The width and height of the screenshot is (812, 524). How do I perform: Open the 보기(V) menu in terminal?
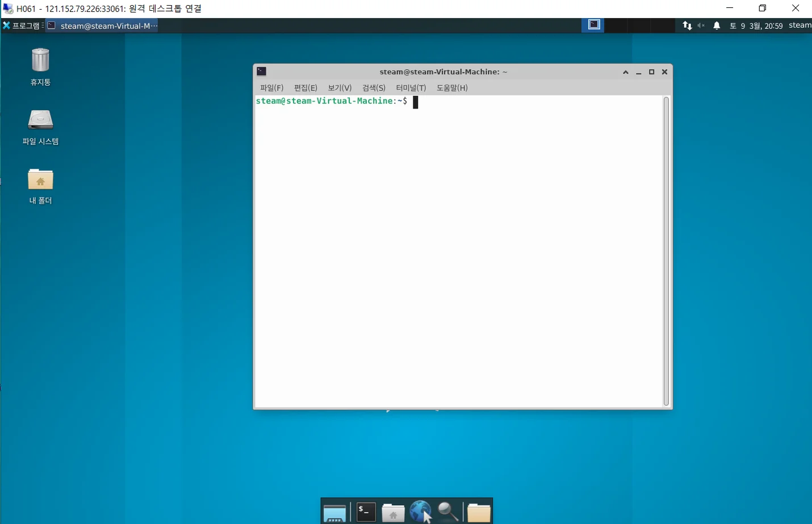[340, 87]
